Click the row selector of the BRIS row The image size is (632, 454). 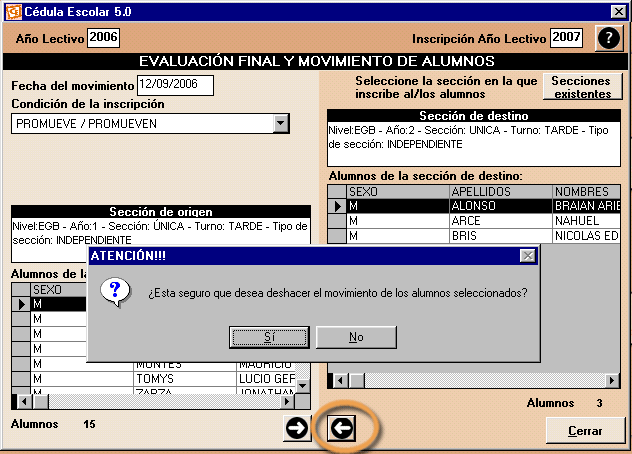point(337,236)
